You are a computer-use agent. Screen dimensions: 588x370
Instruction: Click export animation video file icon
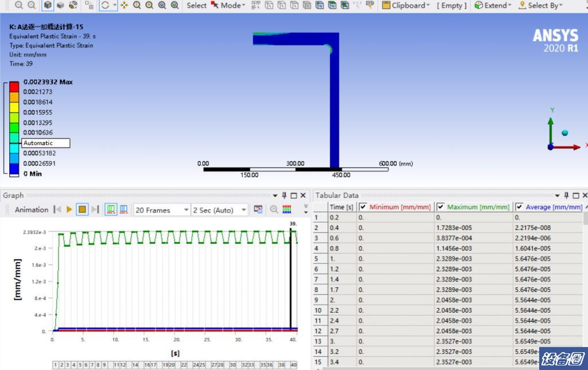pyautogui.click(x=258, y=209)
